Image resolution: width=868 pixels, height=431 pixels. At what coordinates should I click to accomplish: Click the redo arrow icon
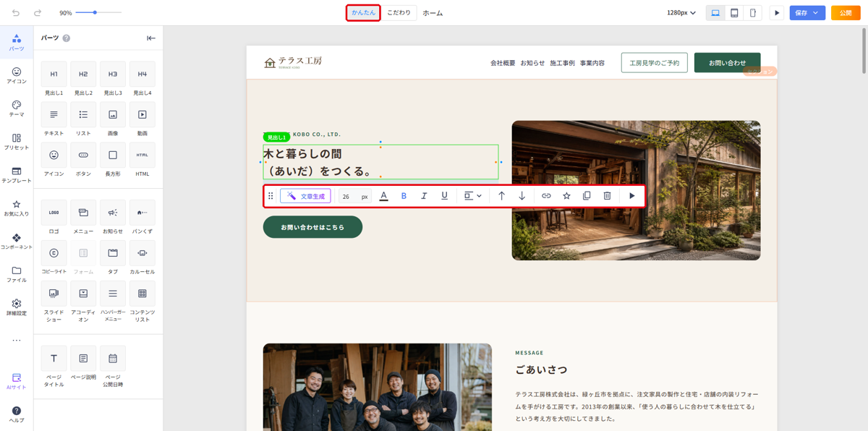tap(38, 13)
